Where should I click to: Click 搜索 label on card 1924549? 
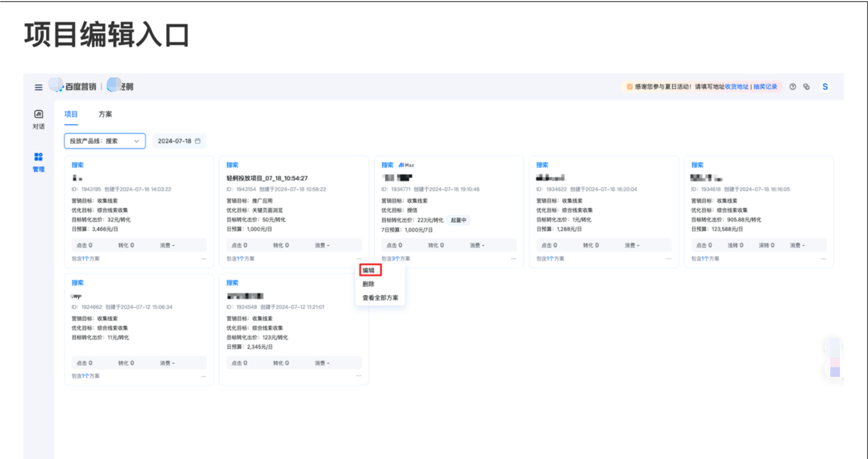click(233, 283)
